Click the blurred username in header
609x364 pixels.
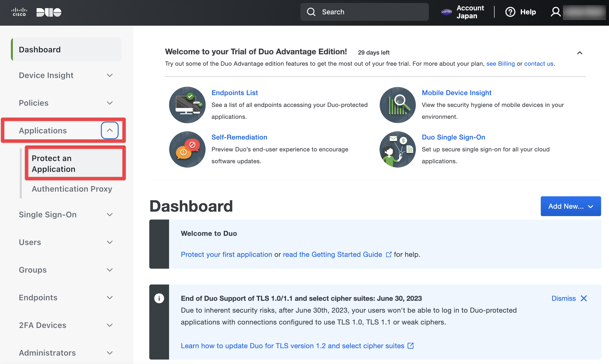click(584, 12)
